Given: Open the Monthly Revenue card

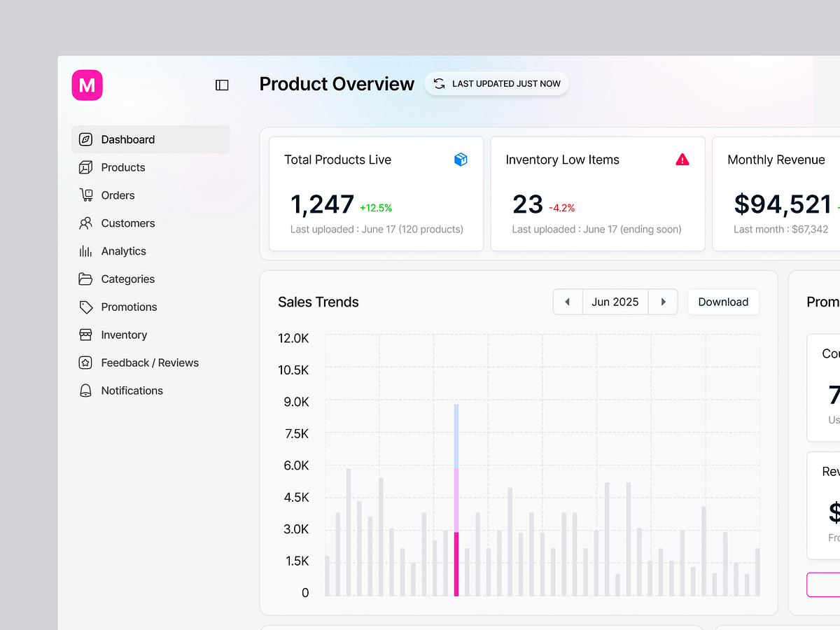Looking at the screenshot, I should [x=776, y=194].
